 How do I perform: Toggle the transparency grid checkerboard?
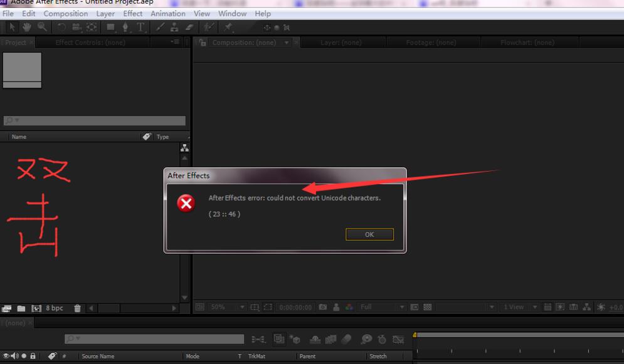pyautogui.click(x=428, y=307)
